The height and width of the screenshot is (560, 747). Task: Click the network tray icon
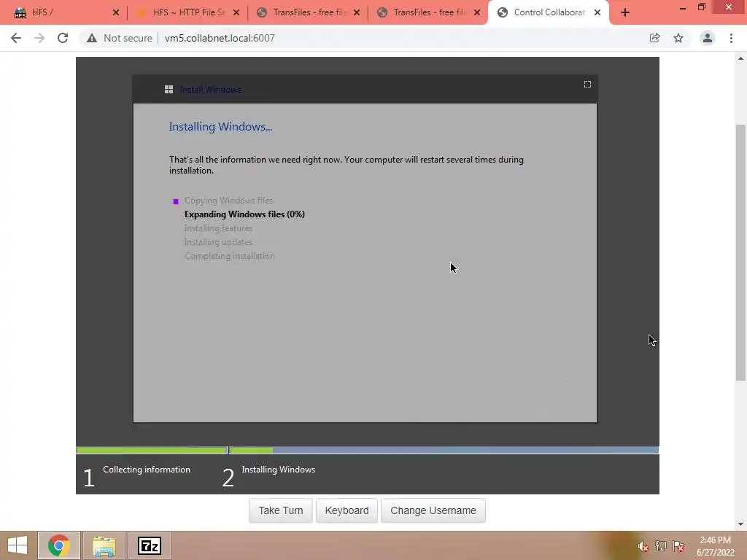(661, 546)
